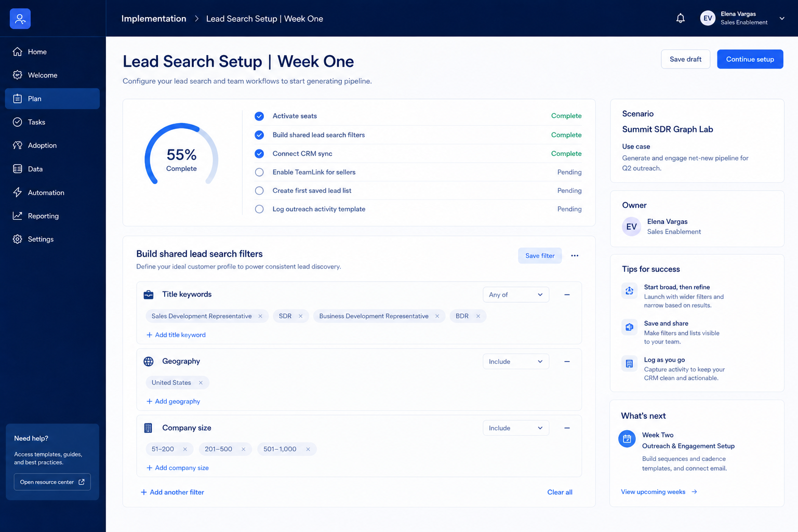Click the Automation lightning icon
This screenshot has height=532, width=798.
point(18,192)
